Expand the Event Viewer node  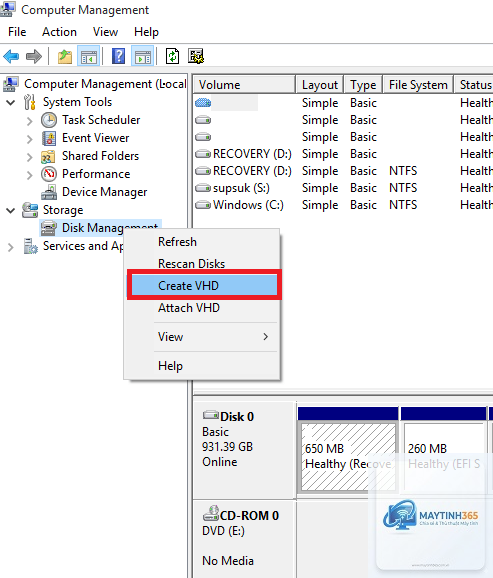pyautogui.click(x=30, y=139)
